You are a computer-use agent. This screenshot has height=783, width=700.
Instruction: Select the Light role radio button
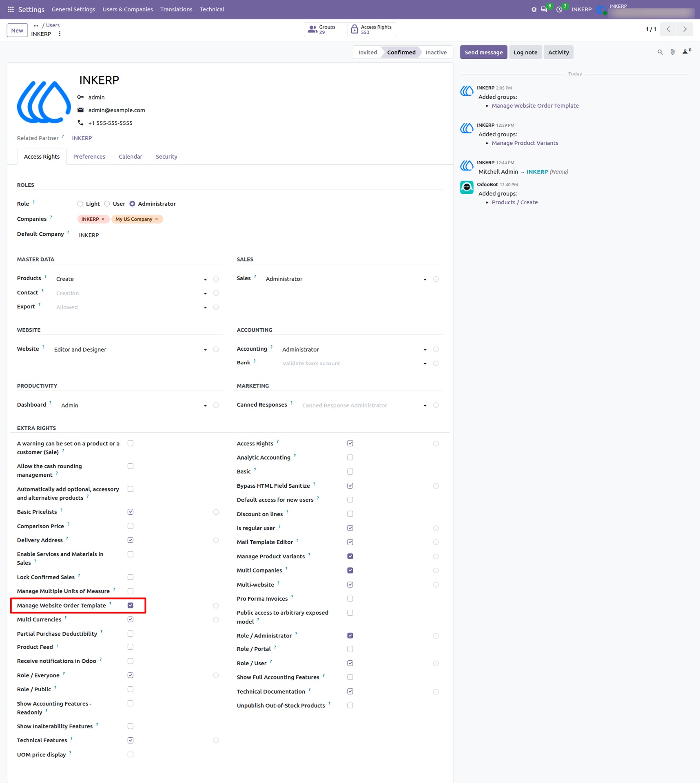pyautogui.click(x=80, y=204)
